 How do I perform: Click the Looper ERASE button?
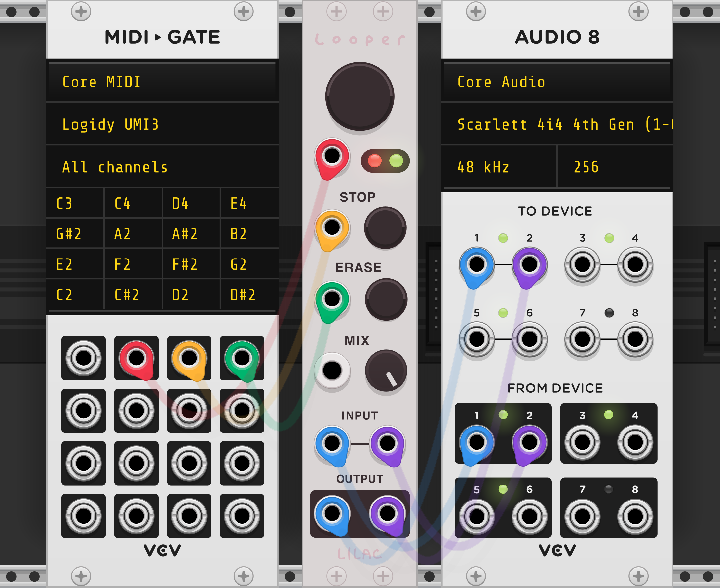[386, 299]
